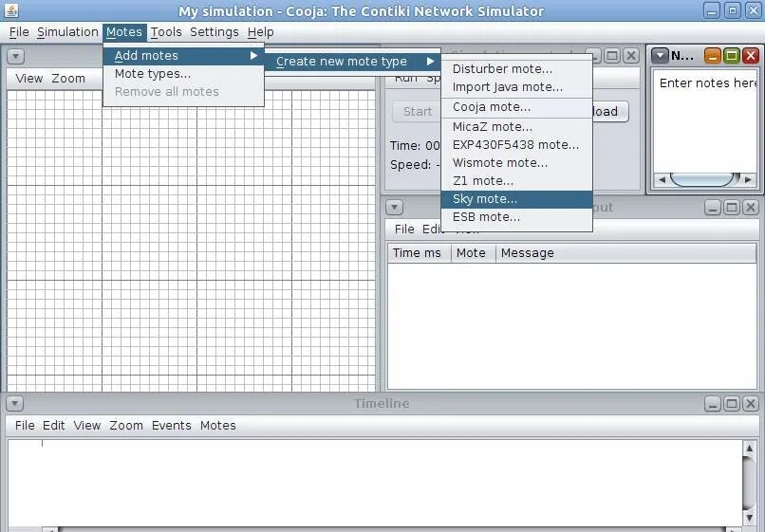Choose Disturber mote... option
This screenshot has width=765, height=532.
516,69
